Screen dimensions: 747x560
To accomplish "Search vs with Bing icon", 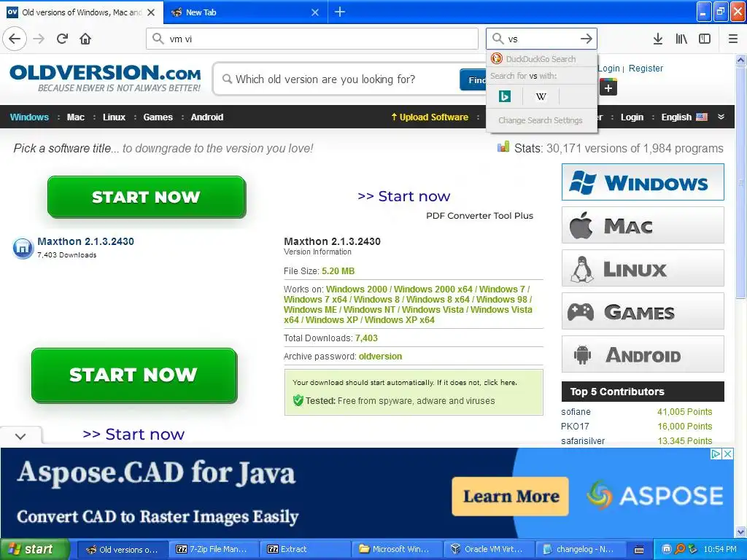I will coord(505,97).
